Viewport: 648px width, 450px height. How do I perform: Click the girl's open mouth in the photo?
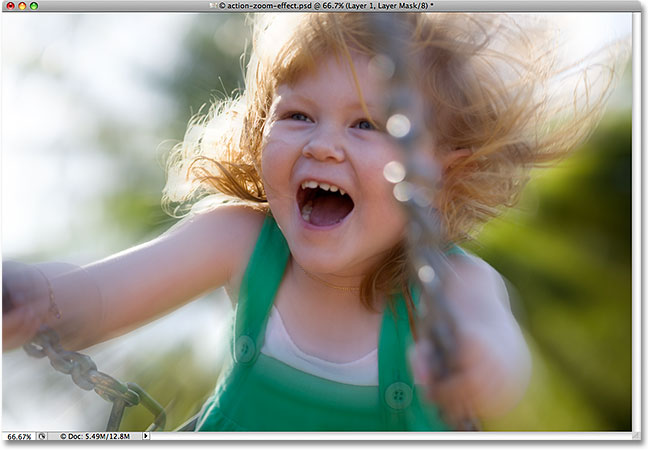[324, 203]
